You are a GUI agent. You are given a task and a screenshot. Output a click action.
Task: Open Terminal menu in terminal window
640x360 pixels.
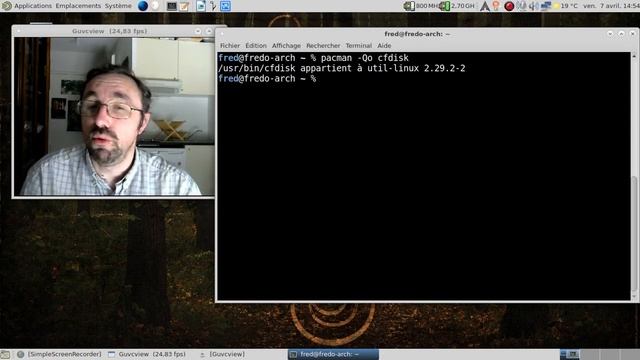359,46
